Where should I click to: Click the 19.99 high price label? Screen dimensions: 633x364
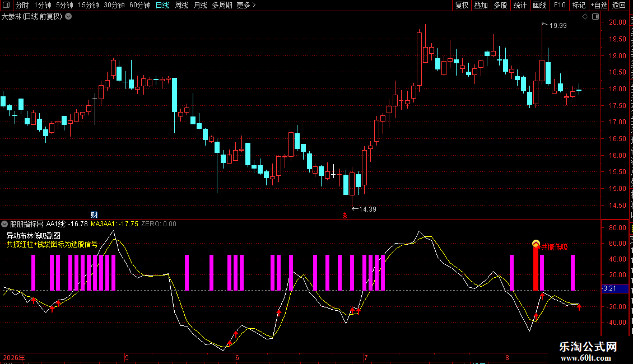[x=558, y=25]
